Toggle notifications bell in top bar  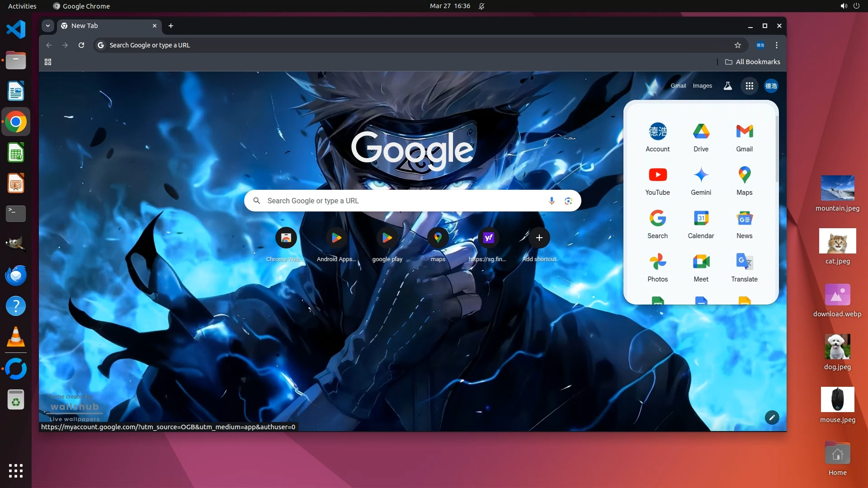click(481, 6)
